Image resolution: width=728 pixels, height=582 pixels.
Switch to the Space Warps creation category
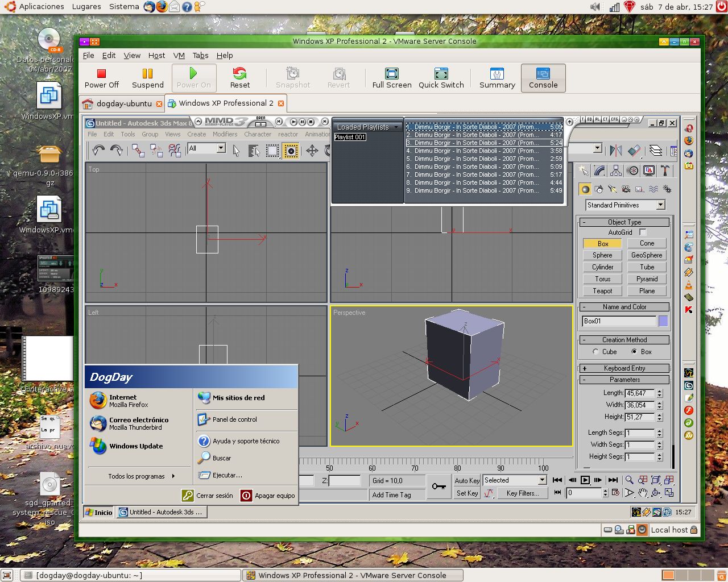pyautogui.click(x=653, y=189)
